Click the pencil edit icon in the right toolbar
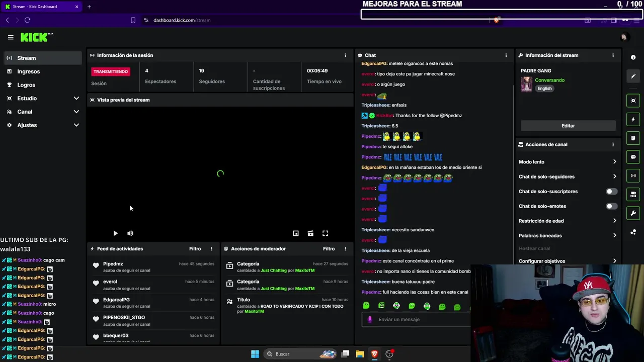This screenshot has height=362, width=644. (633, 76)
